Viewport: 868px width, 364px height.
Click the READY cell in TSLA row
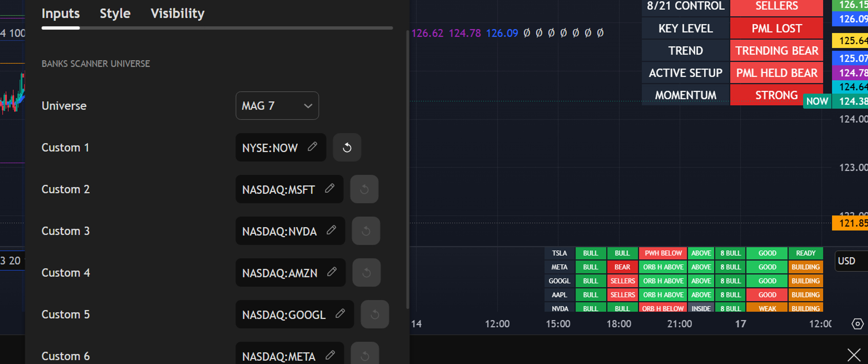pos(806,253)
